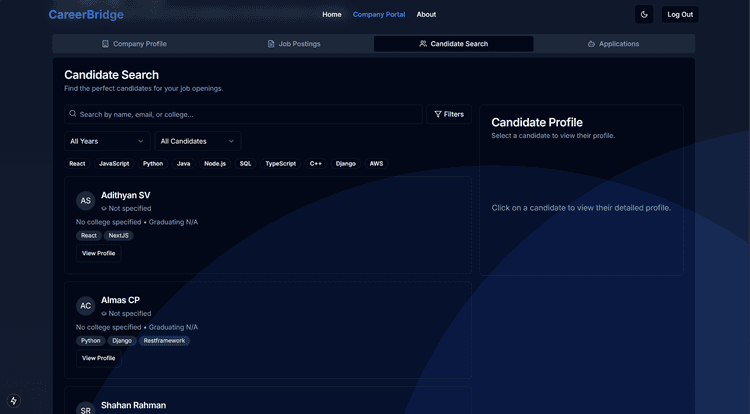Filter by the AWS skill tag
The width and height of the screenshot is (750, 414).
pos(376,163)
